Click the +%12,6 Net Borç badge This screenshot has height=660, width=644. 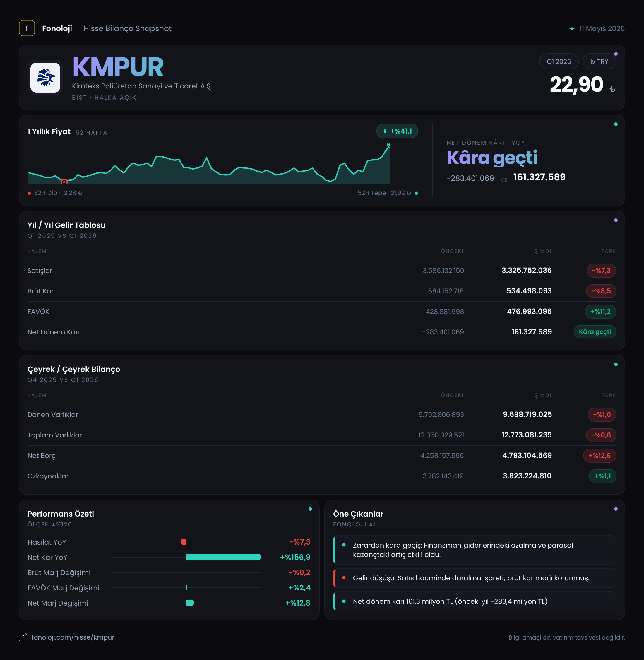599,456
